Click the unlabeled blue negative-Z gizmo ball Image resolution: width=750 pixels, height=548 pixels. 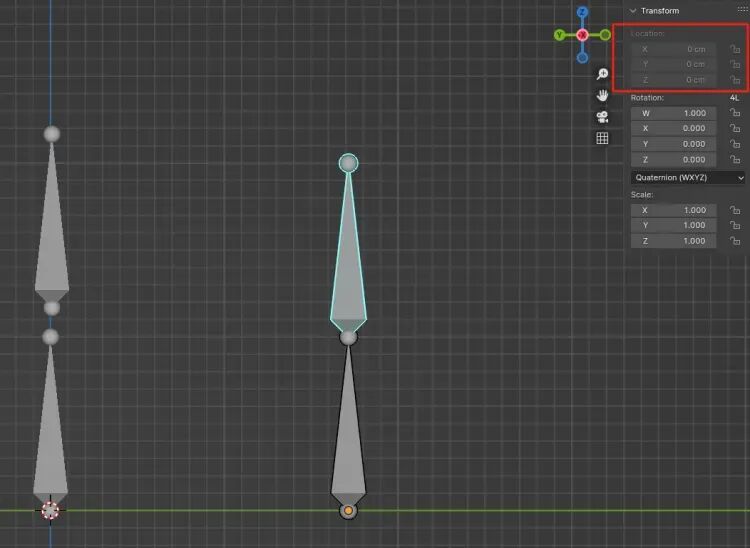coord(582,58)
